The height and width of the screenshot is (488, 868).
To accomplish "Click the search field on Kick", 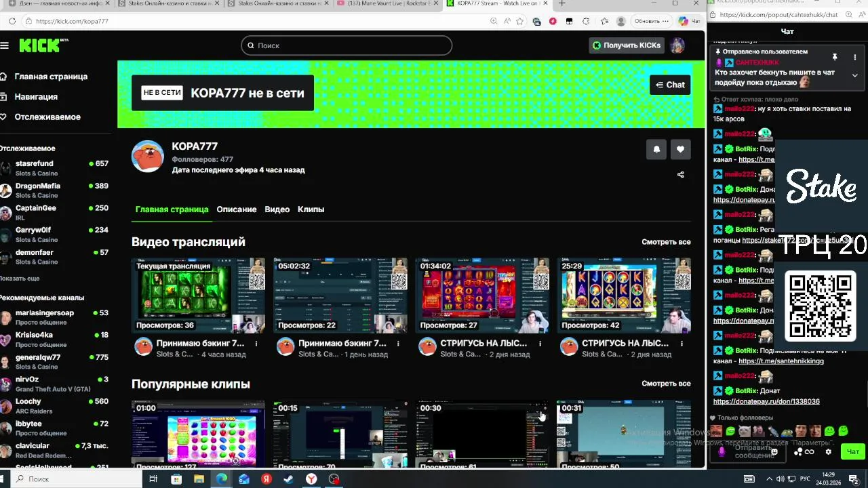I will [347, 45].
